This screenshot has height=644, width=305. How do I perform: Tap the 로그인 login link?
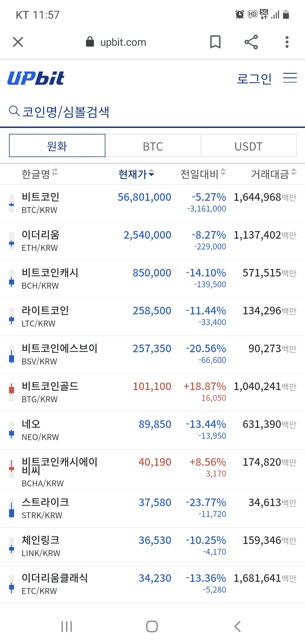click(254, 79)
